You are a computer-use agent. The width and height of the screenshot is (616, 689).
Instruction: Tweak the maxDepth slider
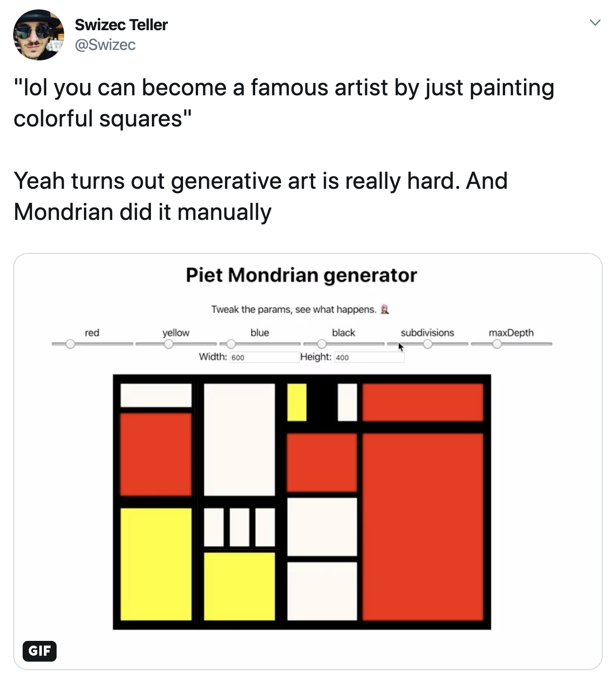point(498,345)
